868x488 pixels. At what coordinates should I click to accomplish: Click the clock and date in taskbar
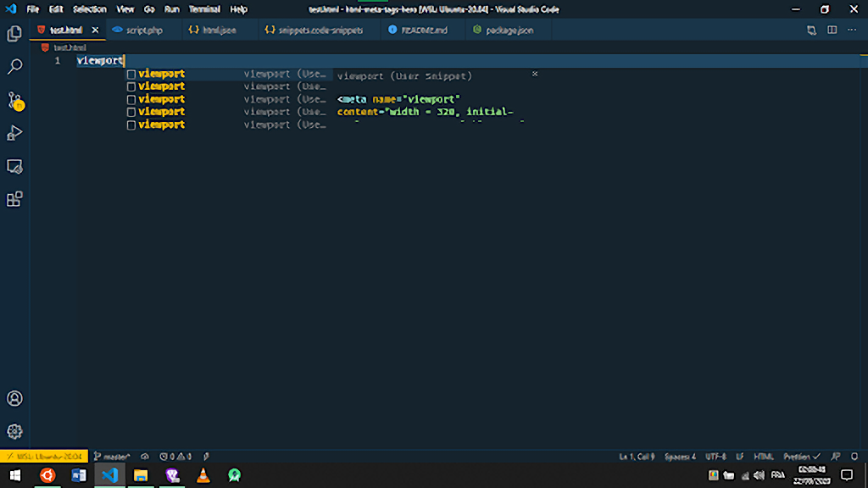(x=811, y=475)
